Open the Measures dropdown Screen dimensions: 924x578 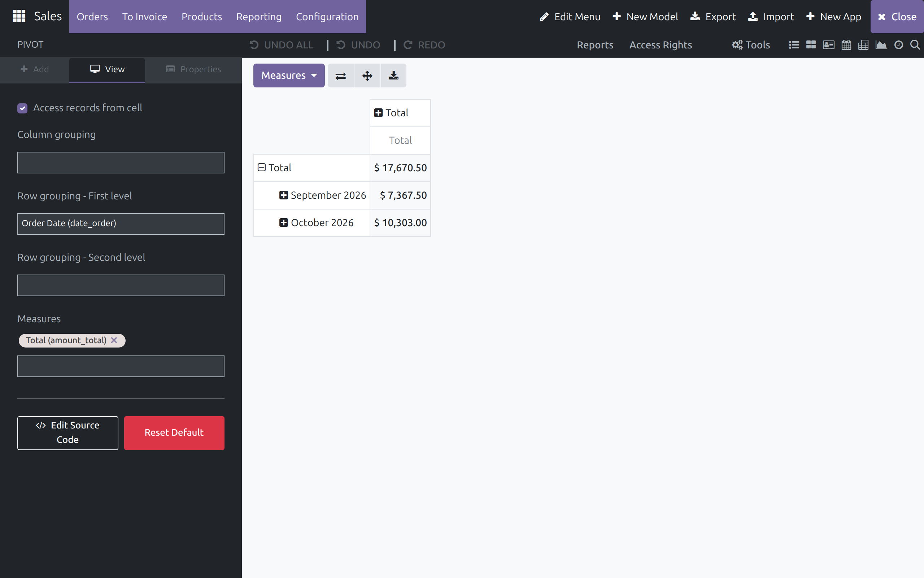click(x=289, y=76)
